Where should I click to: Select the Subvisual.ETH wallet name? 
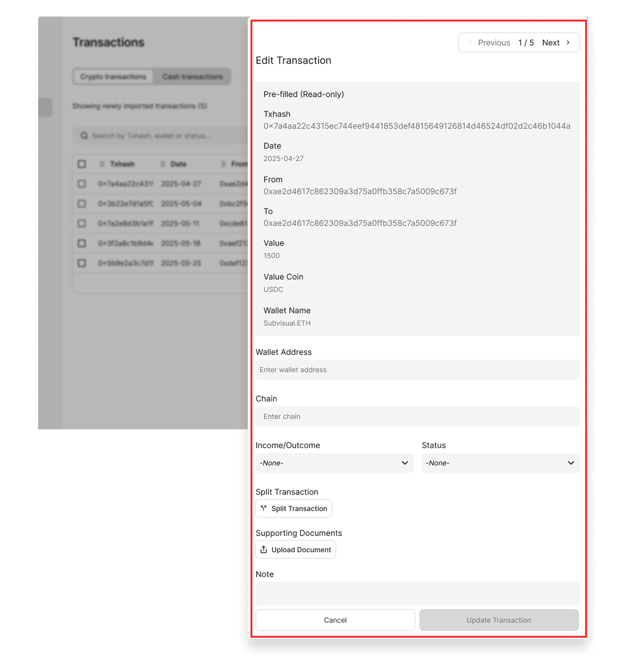(x=287, y=323)
